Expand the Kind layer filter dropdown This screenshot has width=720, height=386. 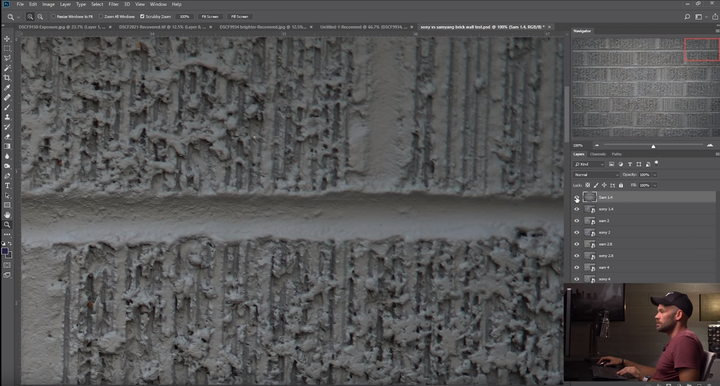pyautogui.click(x=589, y=164)
